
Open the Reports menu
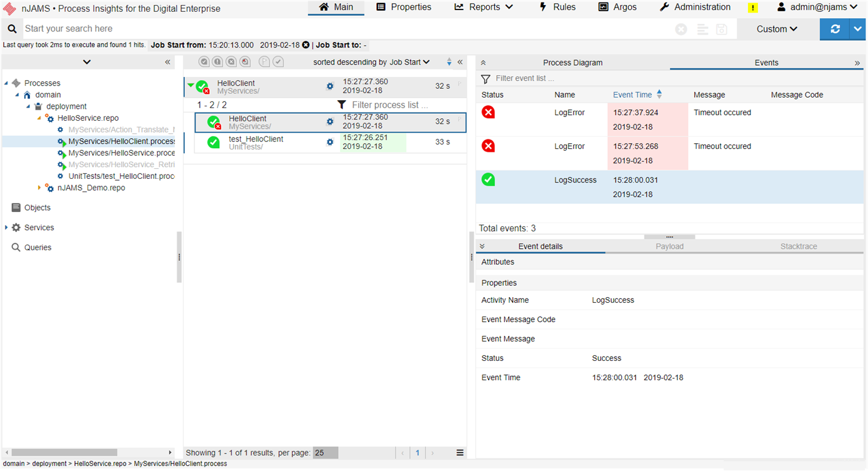[484, 8]
